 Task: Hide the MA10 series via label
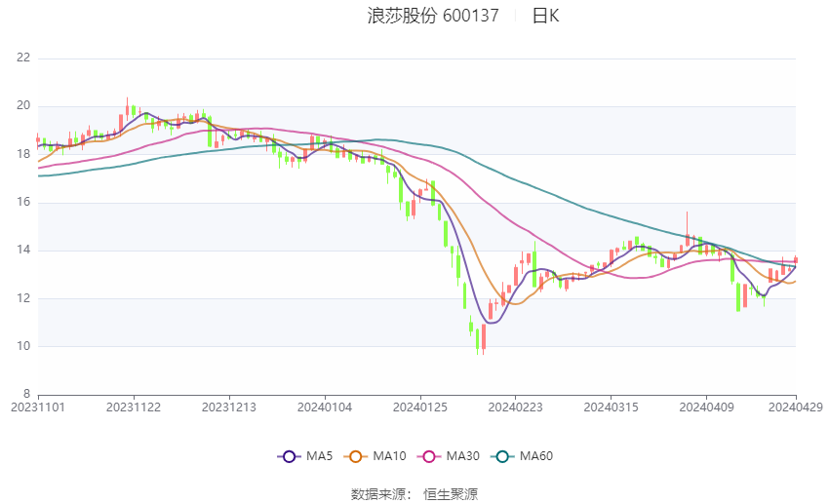[389, 456]
